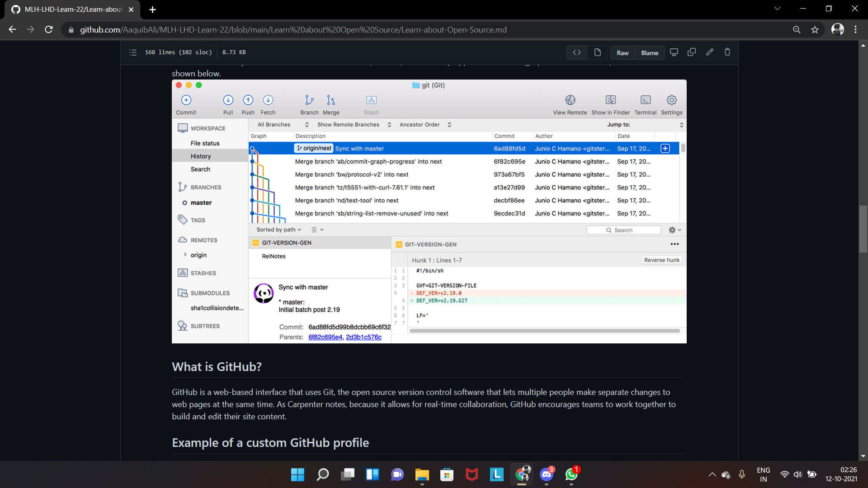Screen dimensions: 868x488
Task: Switch to display source blob view
Action: click(577, 52)
